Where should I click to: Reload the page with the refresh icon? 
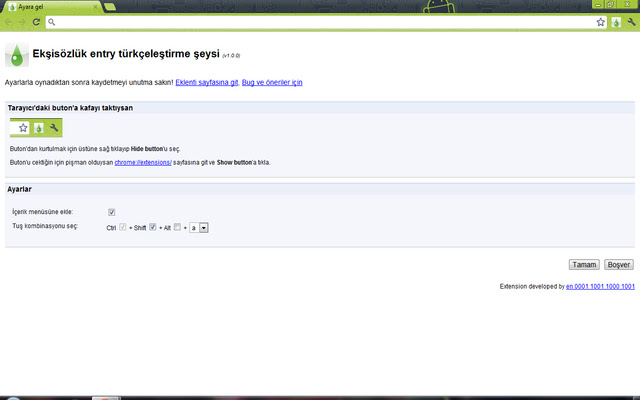[36, 21]
